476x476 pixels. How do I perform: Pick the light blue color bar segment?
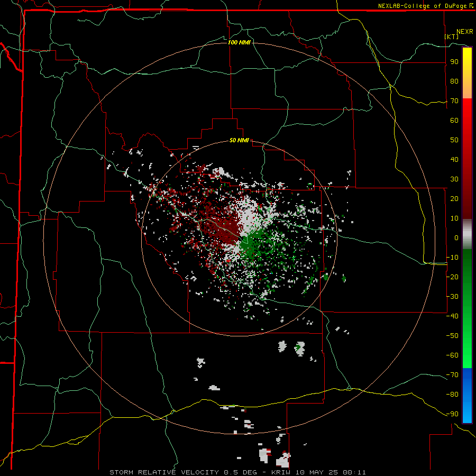[467, 411]
